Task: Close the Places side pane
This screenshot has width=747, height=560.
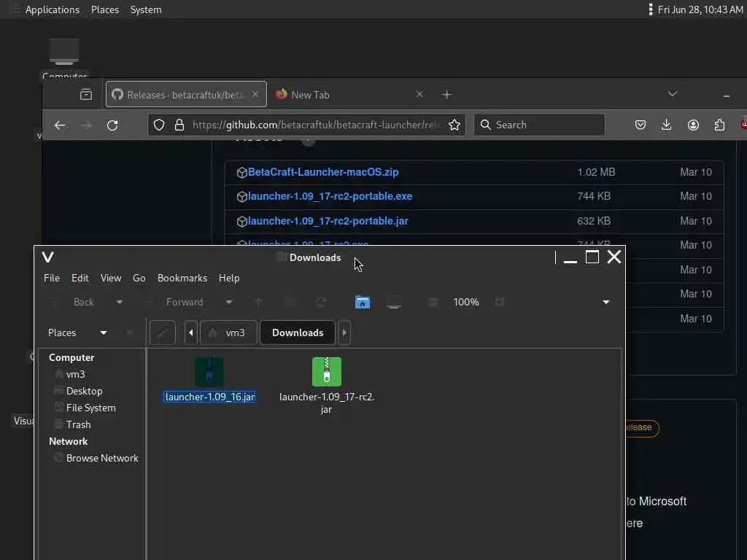Action: click(x=130, y=332)
